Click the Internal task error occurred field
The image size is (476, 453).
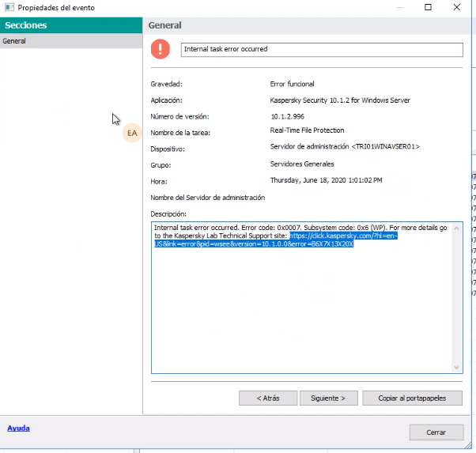pos(322,50)
